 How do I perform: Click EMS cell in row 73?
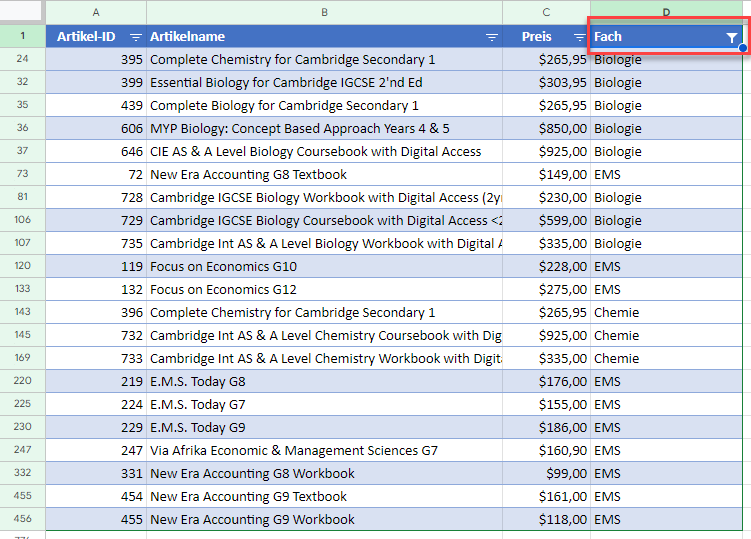pos(666,174)
